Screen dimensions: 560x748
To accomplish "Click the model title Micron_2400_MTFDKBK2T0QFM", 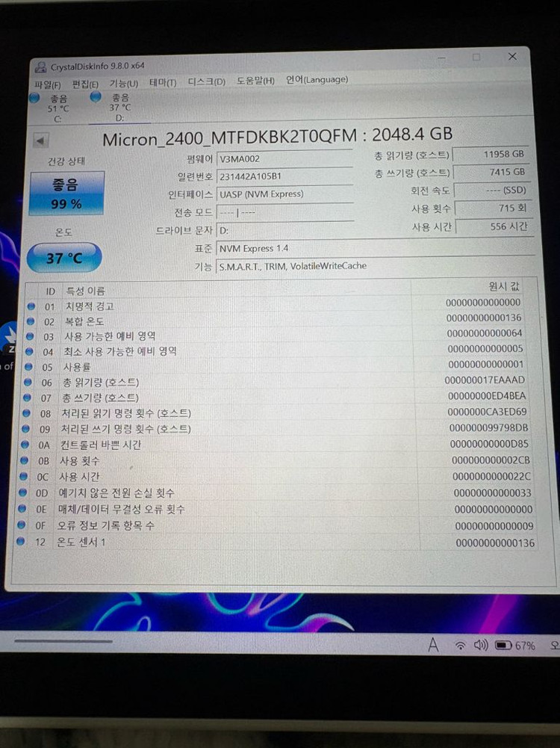I will 230,138.
